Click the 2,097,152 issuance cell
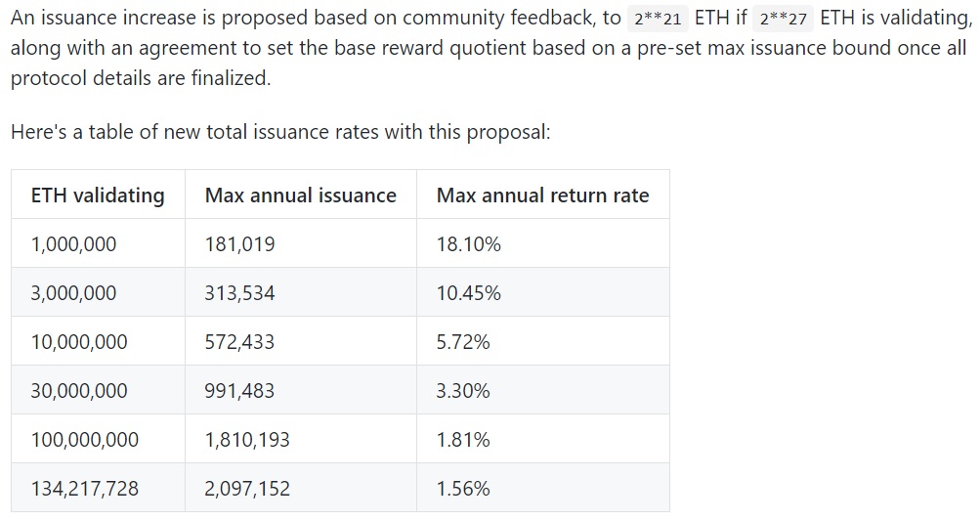The image size is (980, 521). tap(247, 489)
